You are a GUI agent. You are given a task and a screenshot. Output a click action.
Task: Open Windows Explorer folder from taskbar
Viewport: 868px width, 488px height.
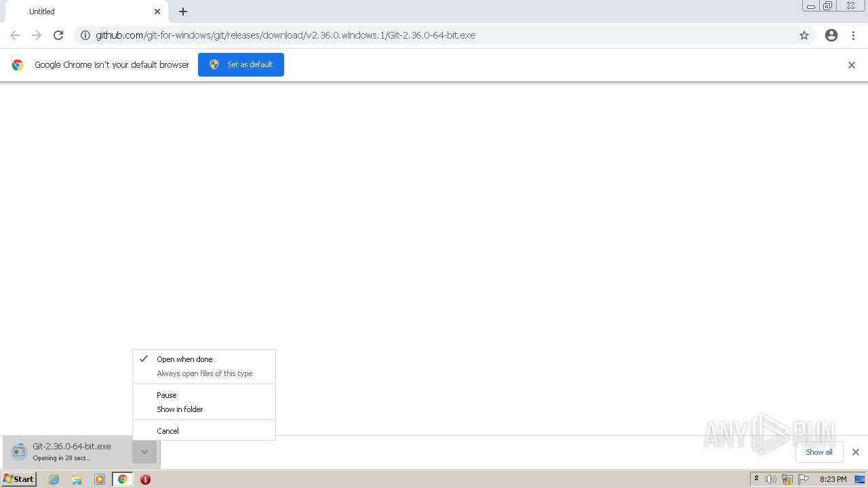coord(77,479)
